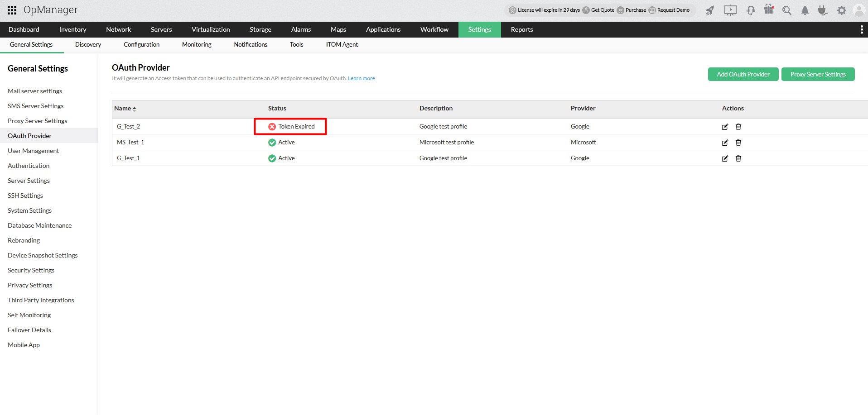Screen dimensions: 868x415
Task: Switch to the ITOM Agent tab
Action: coord(342,44)
